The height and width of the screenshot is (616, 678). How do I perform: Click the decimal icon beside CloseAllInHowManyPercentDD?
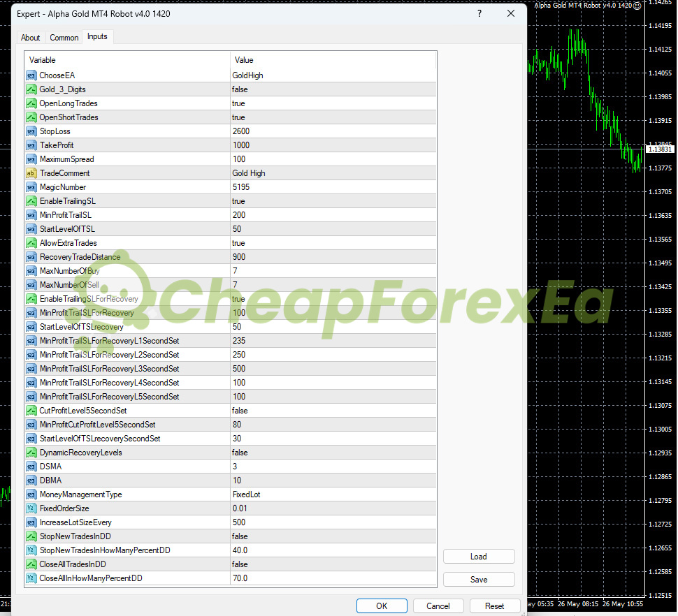pyautogui.click(x=31, y=578)
